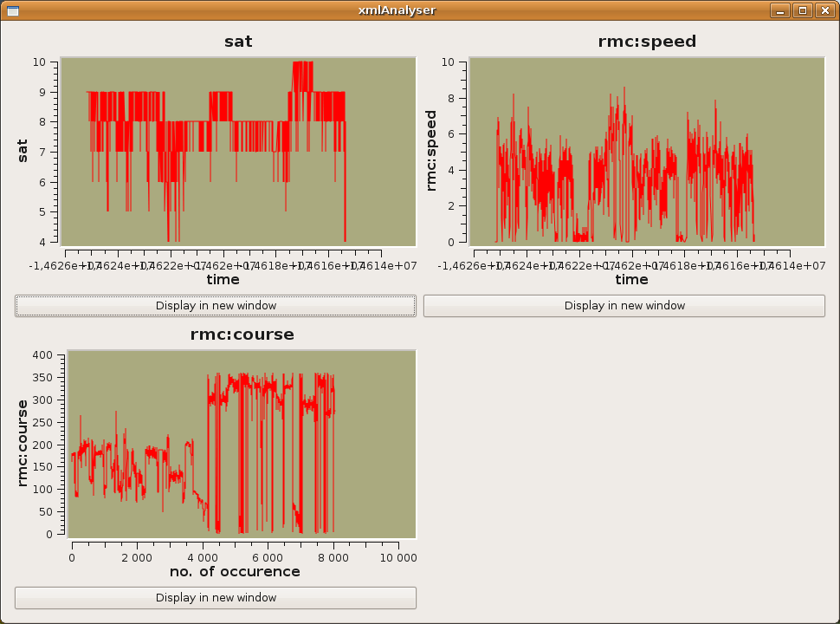This screenshot has width=840, height=624.
Task: Click the '2 000' tick label on rmc:course x-axis
Action: [x=137, y=558]
